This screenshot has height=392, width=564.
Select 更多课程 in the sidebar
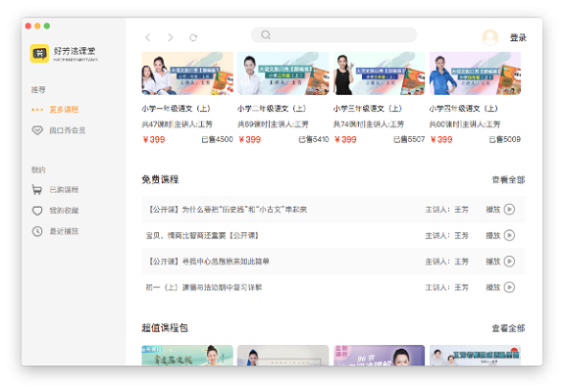tap(64, 109)
